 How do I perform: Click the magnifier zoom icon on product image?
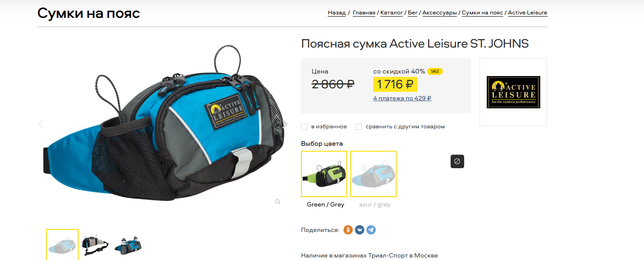(x=278, y=201)
